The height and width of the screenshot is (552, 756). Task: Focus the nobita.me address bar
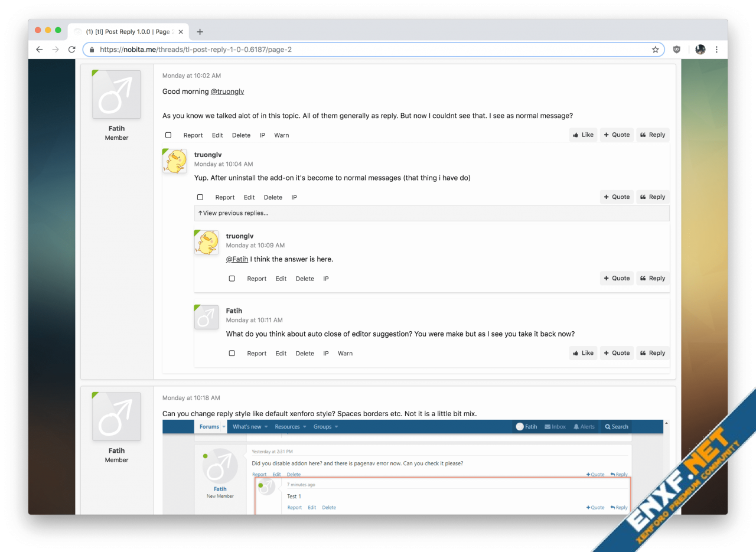click(x=373, y=50)
